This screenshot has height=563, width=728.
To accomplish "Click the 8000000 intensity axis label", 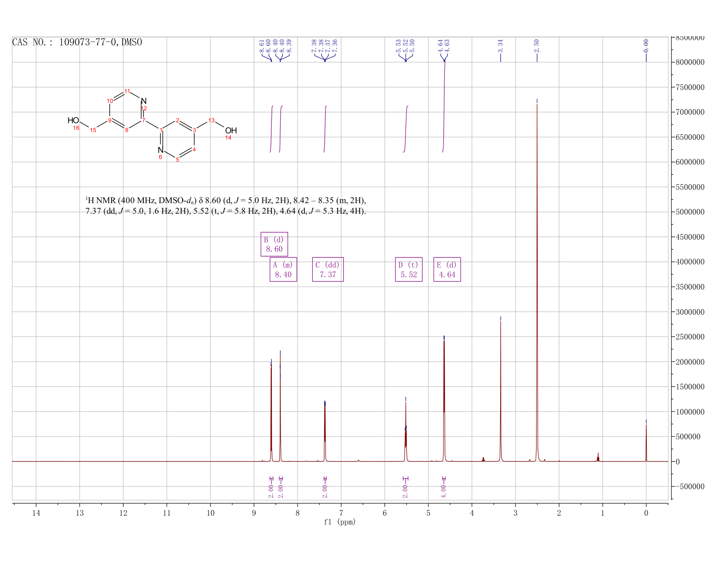I will 690,62.
